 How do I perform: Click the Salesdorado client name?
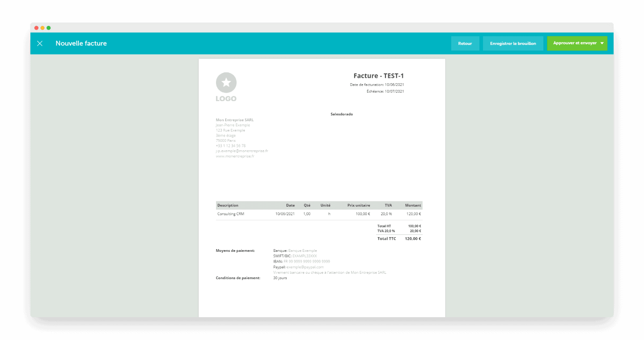tap(342, 114)
